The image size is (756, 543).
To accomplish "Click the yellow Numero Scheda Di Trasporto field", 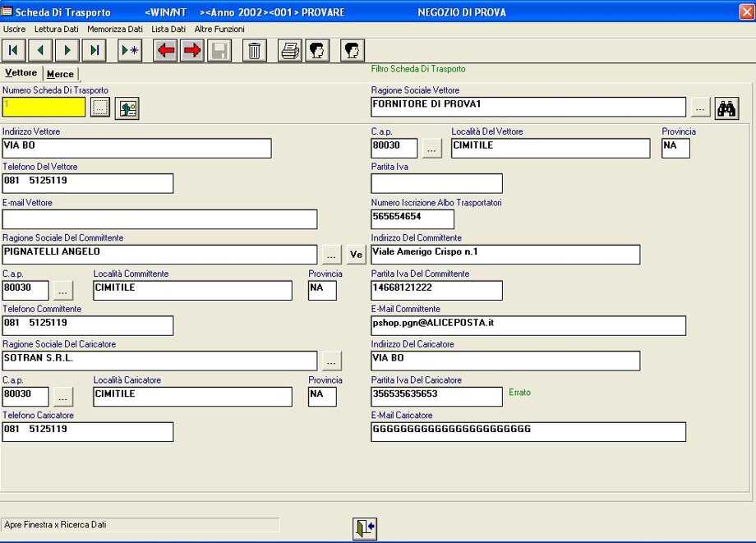I will pos(44,107).
